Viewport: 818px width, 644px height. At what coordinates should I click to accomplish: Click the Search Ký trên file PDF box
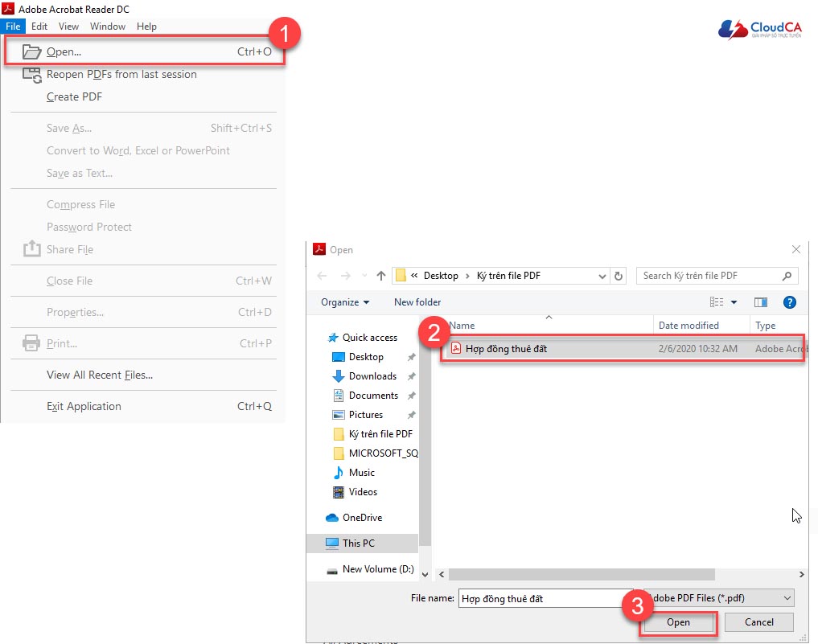717,276
